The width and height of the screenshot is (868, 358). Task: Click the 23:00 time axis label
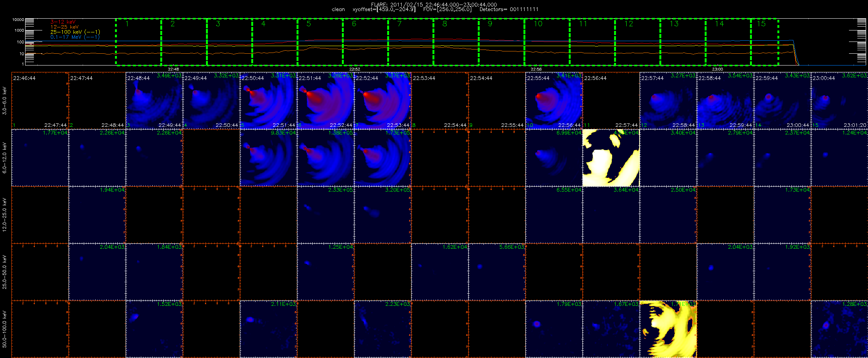[717, 69]
